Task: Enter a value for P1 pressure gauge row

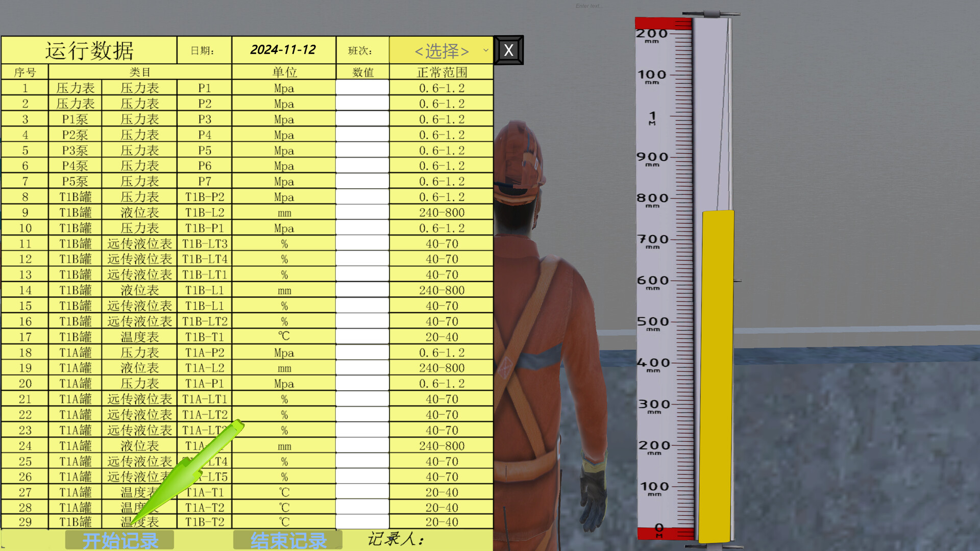Action: click(x=362, y=88)
